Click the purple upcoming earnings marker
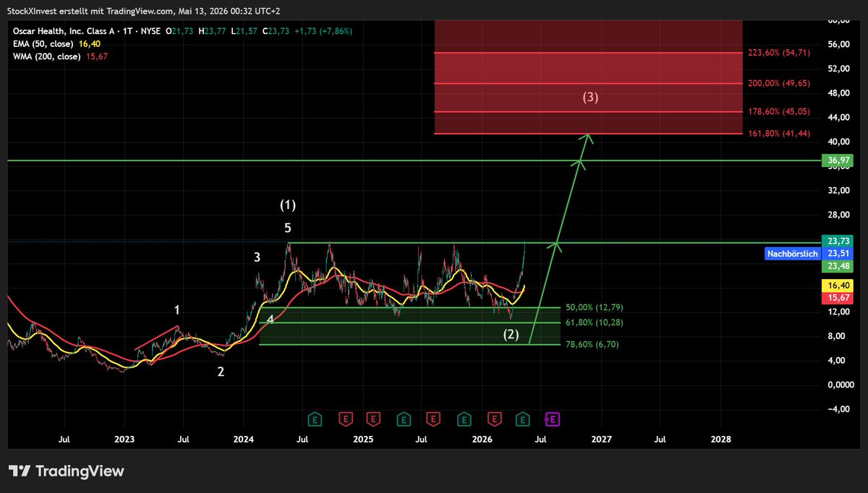The width and height of the screenshot is (868, 493). (552, 419)
